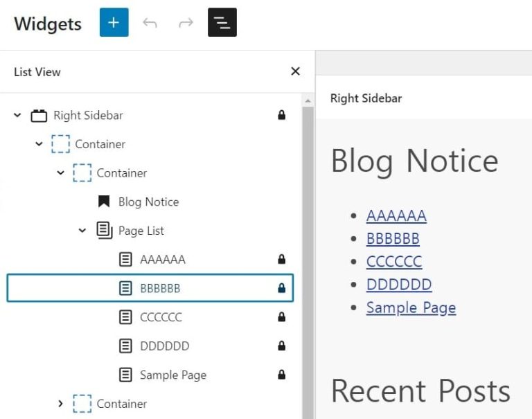The image size is (532, 419).
Task: Close the List View panel
Action: tap(296, 71)
